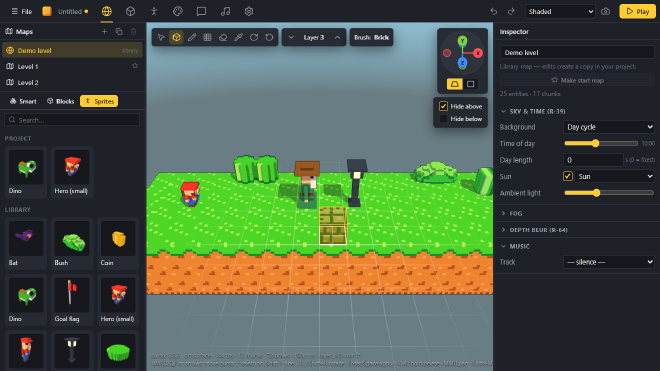660x371 pixels.
Task: Toggle the start-map star on Level 1
Action: (x=135, y=66)
